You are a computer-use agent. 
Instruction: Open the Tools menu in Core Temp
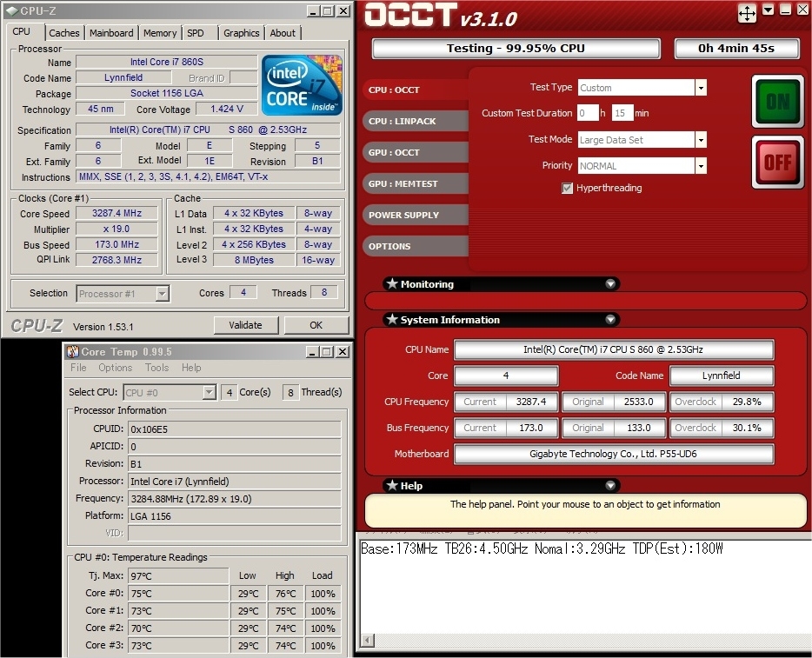tap(156, 368)
